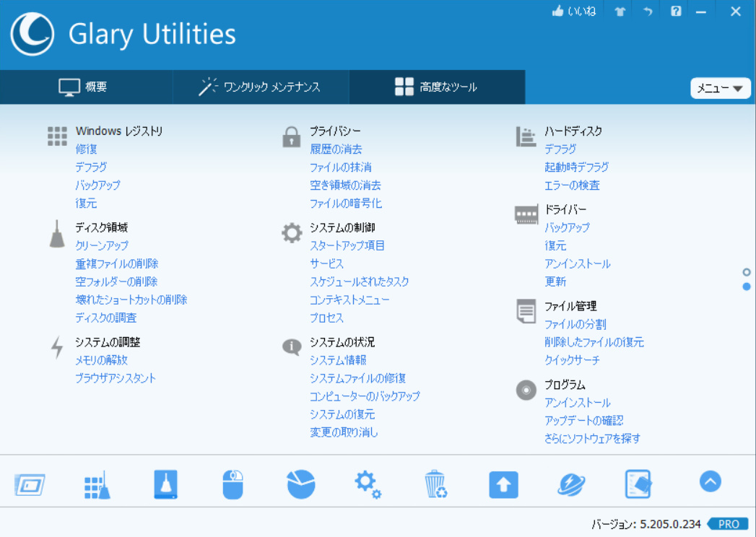
Task: Open プロセス link
Action: (326, 318)
